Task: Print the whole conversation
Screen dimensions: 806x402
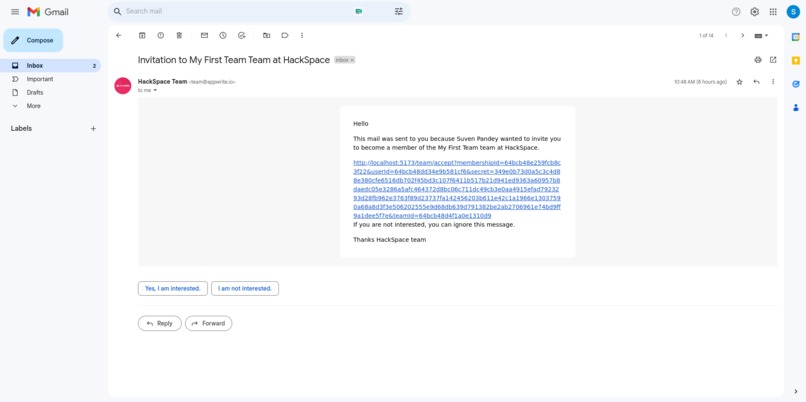Action: click(758, 60)
